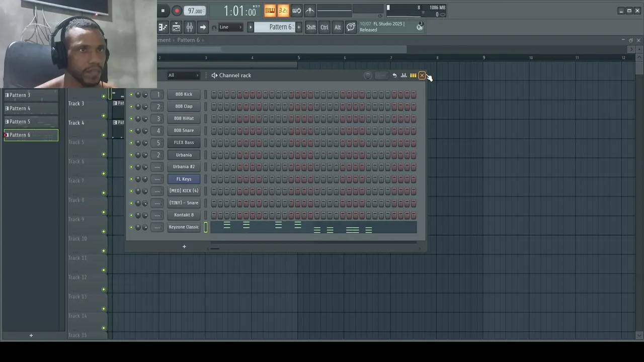Open the channel rack view icon
The width and height of the screenshot is (644, 362).
[176, 27]
